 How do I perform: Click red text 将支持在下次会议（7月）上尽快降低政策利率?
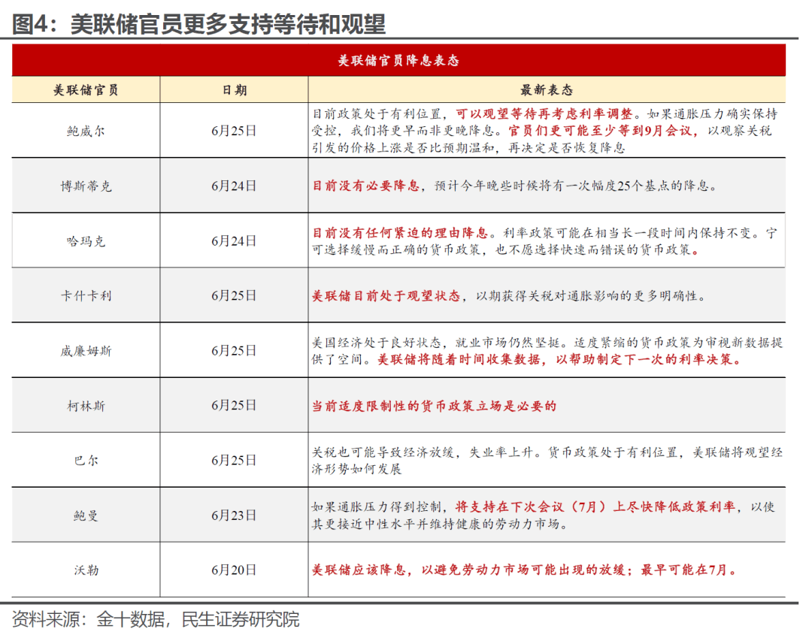(x=595, y=506)
